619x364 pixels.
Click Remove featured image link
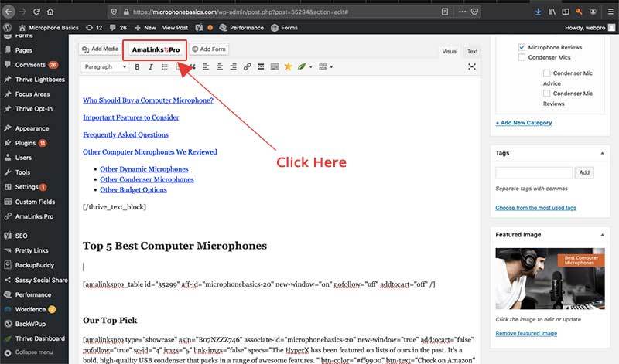tap(526, 333)
